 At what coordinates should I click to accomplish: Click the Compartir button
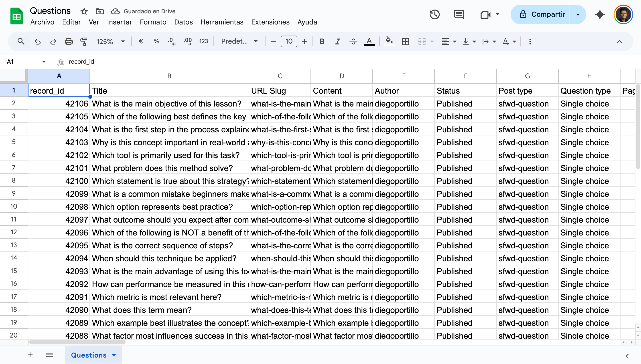[x=542, y=14]
